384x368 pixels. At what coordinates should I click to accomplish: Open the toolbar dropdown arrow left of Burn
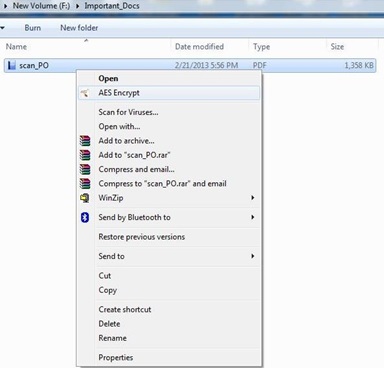tap(2, 28)
